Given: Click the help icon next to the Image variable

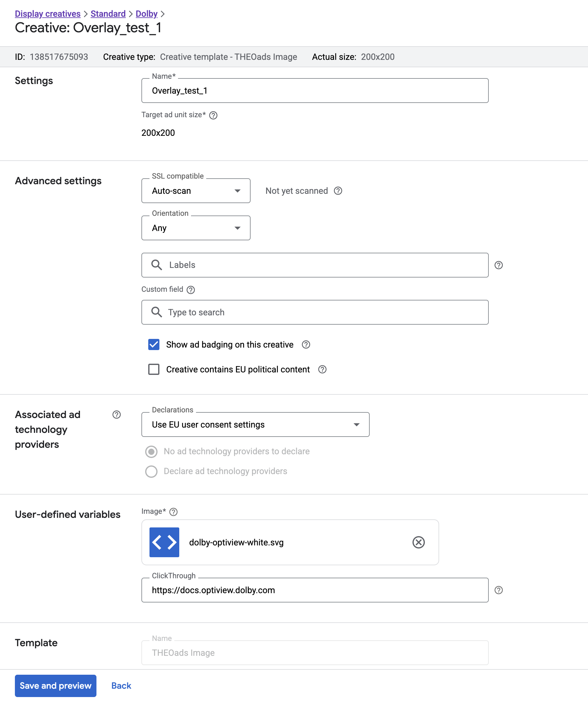Looking at the screenshot, I should click(x=173, y=511).
